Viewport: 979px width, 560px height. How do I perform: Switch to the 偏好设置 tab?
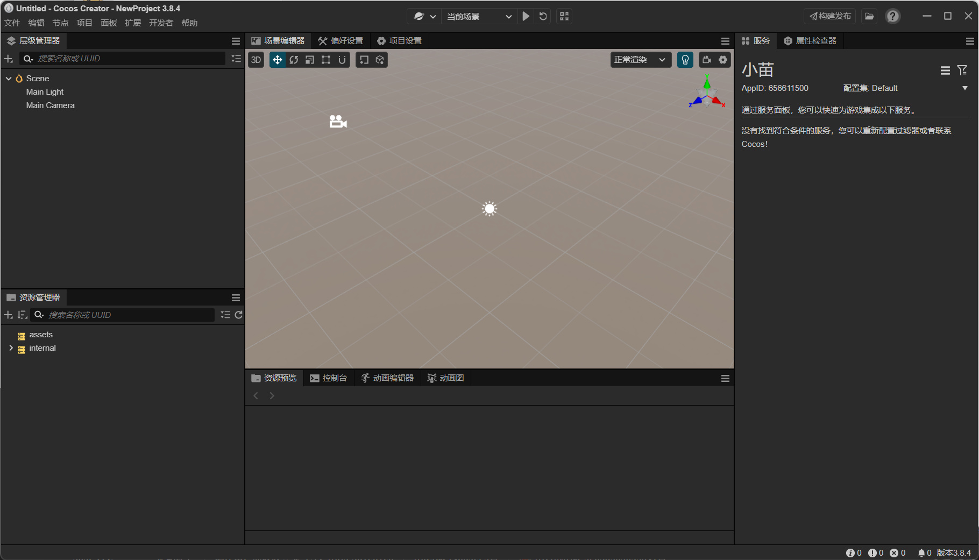(340, 41)
